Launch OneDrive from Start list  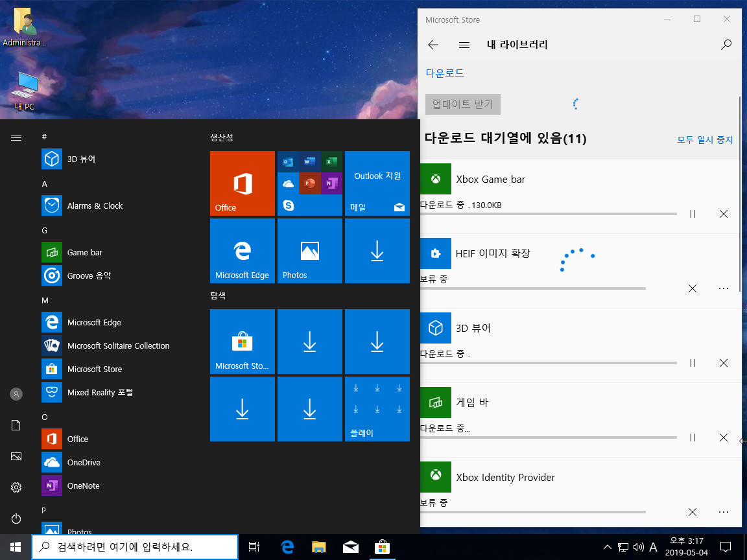117,462
